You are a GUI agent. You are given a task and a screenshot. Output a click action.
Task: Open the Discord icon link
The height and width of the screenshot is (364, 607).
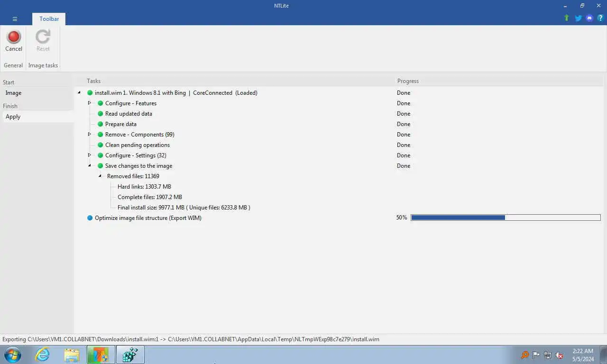coord(589,18)
